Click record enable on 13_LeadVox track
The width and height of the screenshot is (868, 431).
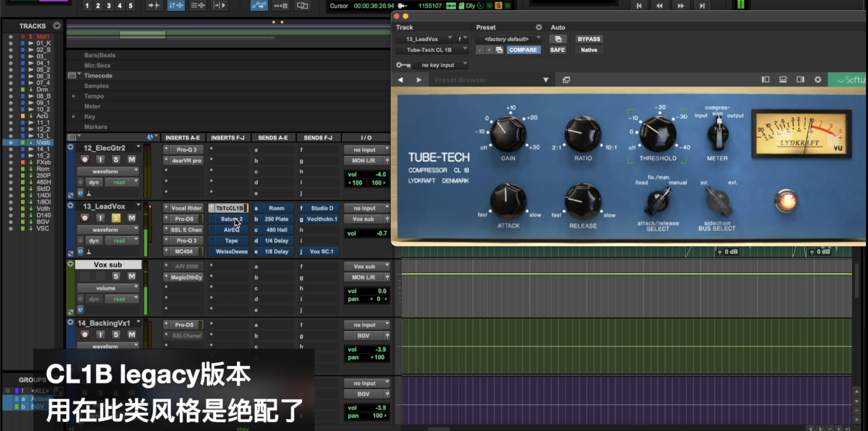point(85,218)
